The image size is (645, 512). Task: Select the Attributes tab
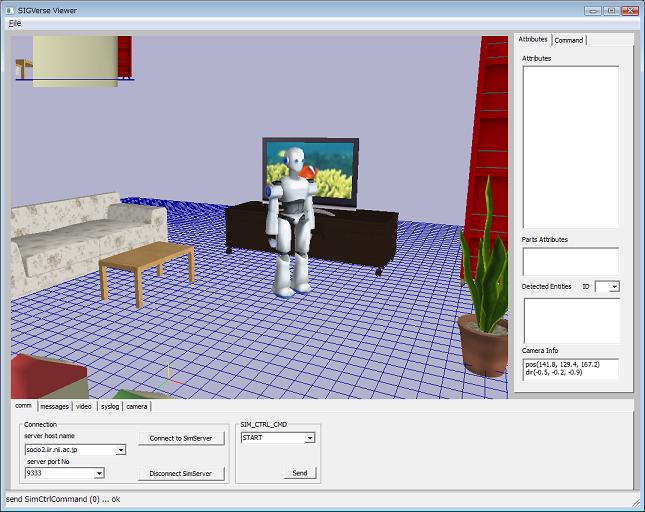[x=533, y=40]
